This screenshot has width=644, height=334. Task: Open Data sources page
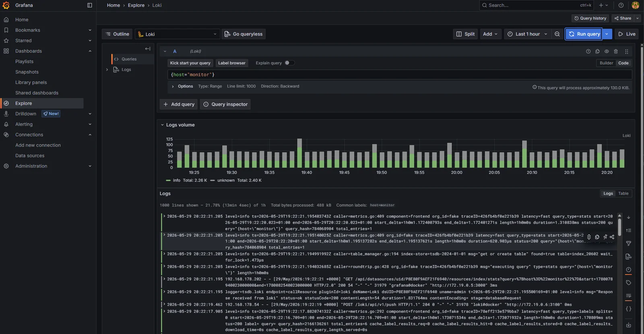coord(30,156)
